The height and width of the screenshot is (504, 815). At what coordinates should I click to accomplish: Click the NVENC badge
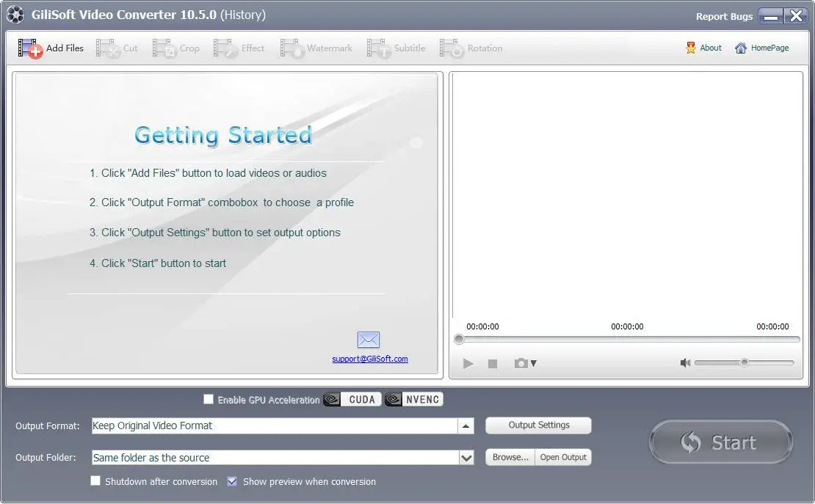[x=413, y=399]
